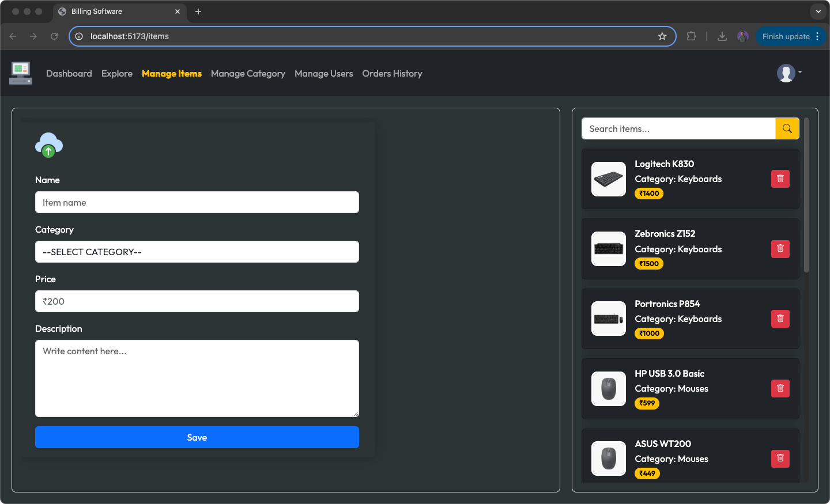830x504 pixels.
Task: Open the browser downloads icon
Action: point(722,36)
